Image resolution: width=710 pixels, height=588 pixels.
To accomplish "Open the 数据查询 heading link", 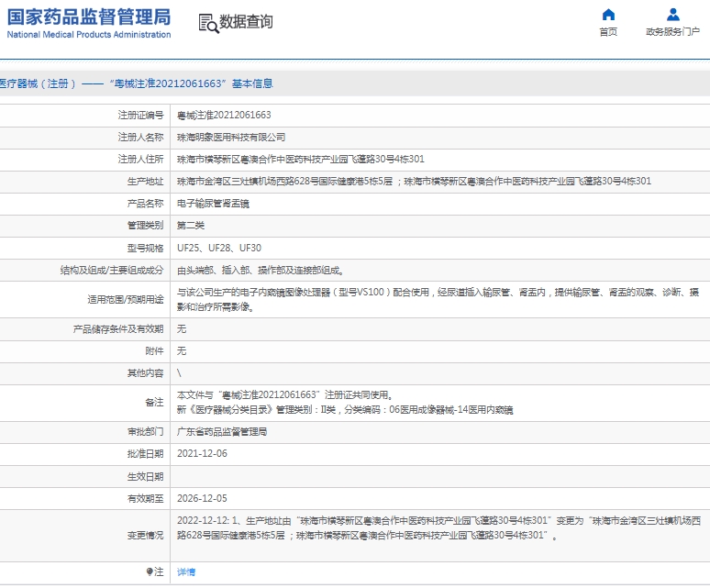I will 246,21.
